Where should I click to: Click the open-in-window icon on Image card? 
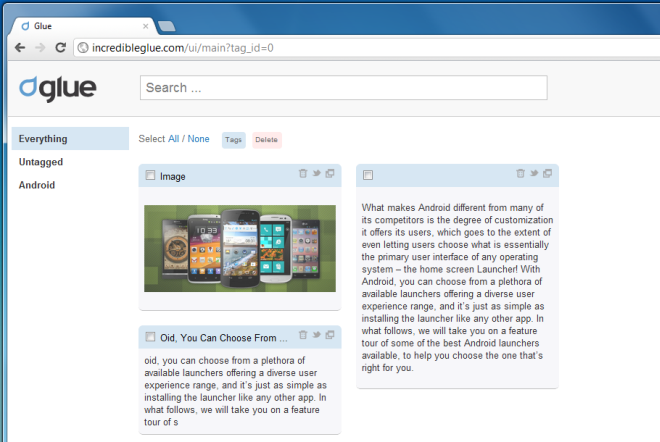click(330, 173)
